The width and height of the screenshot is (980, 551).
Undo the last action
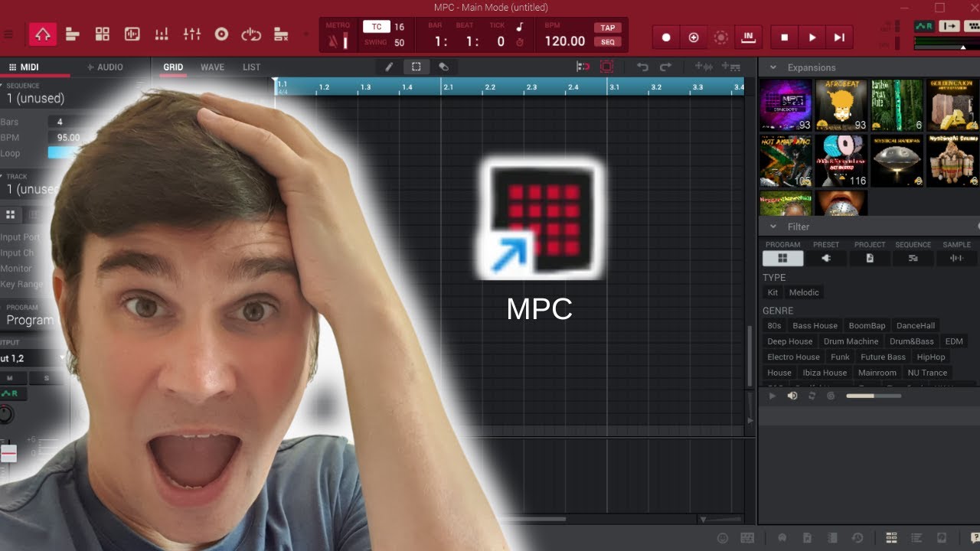(x=642, y=67)
